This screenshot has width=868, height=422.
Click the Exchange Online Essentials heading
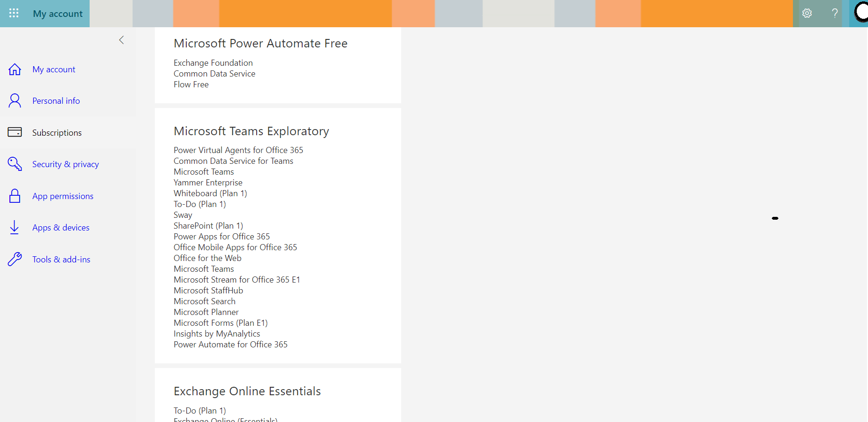pyautogui.click(x=247, y=391)
